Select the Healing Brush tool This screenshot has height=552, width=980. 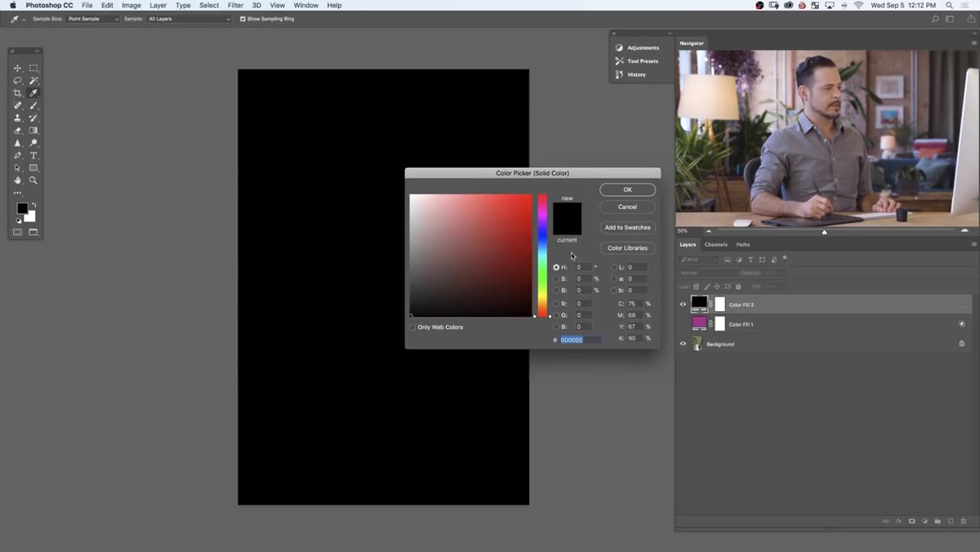[17, 105]
